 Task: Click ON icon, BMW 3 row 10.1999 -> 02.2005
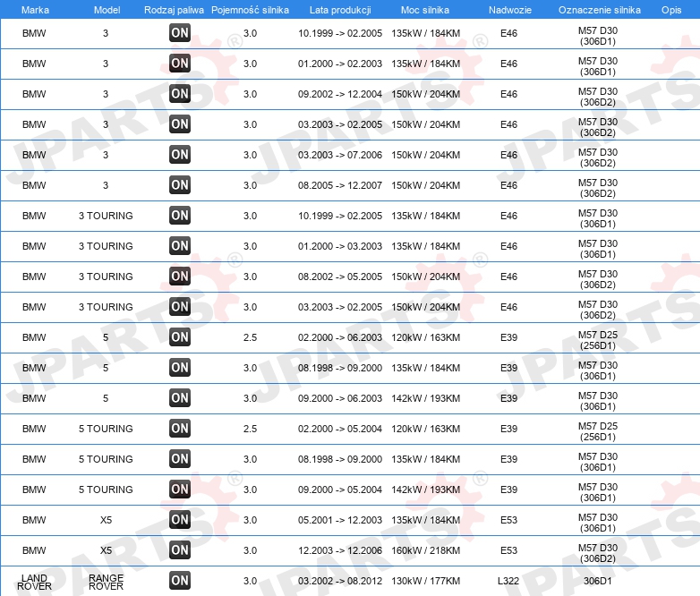pos(180,33)
